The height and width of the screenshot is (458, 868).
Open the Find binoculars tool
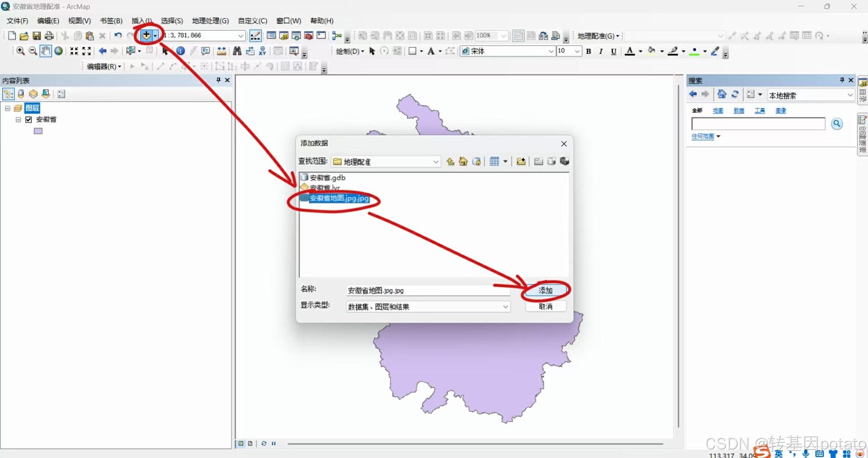tap(237, 51)
